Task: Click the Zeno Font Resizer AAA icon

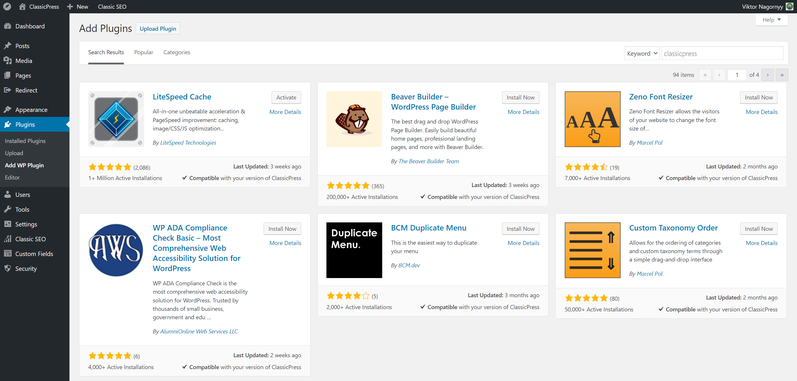Action: (593, 119)
